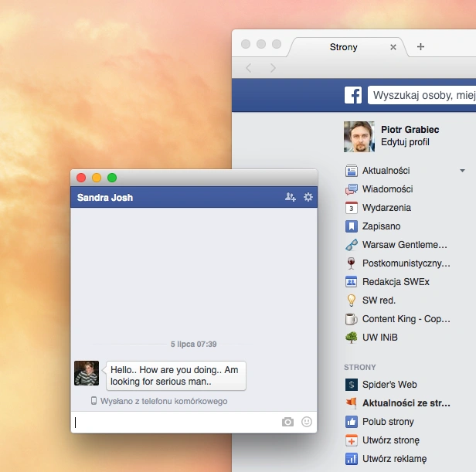The height and width of the screenshot is (472, 476).
Task: Open chat options gear icon
Action: point(308,197)
